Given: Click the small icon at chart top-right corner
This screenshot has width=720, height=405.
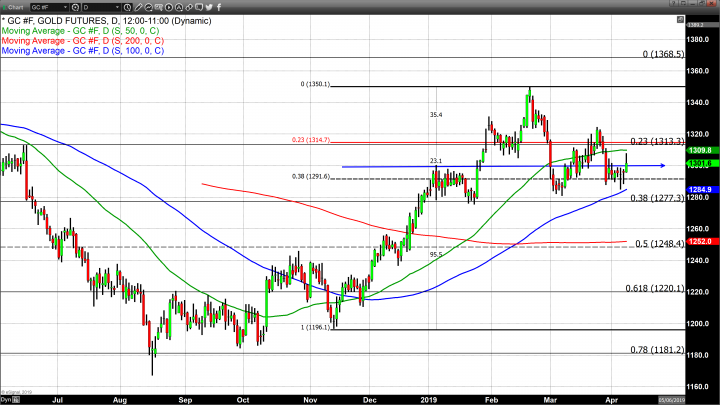Looking at the screenshot, I should [680, 19].
